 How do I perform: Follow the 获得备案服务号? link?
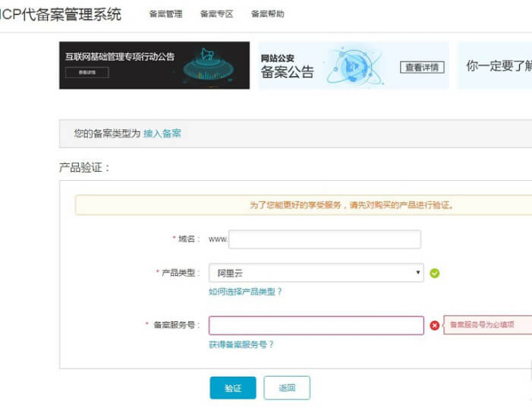coord(241,344)
